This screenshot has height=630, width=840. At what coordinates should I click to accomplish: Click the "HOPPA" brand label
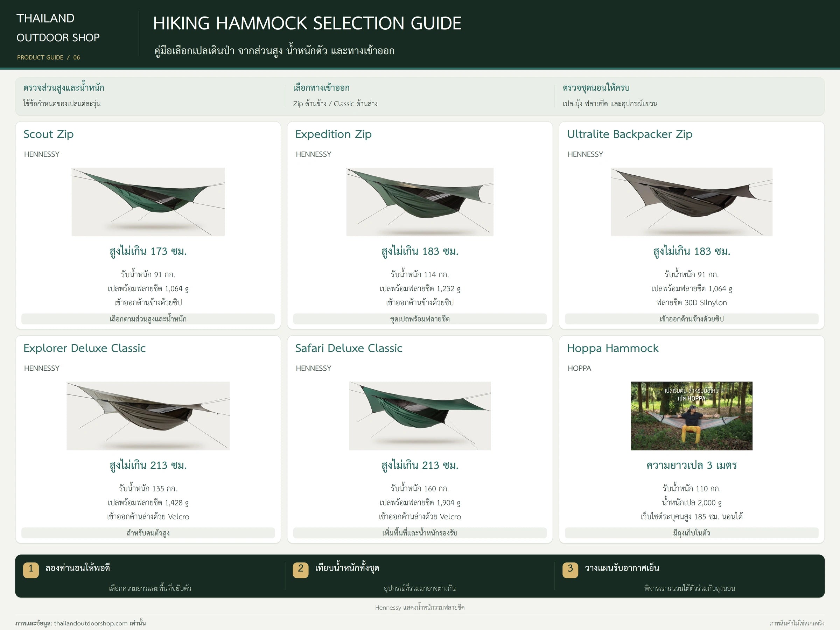point(580,368)
